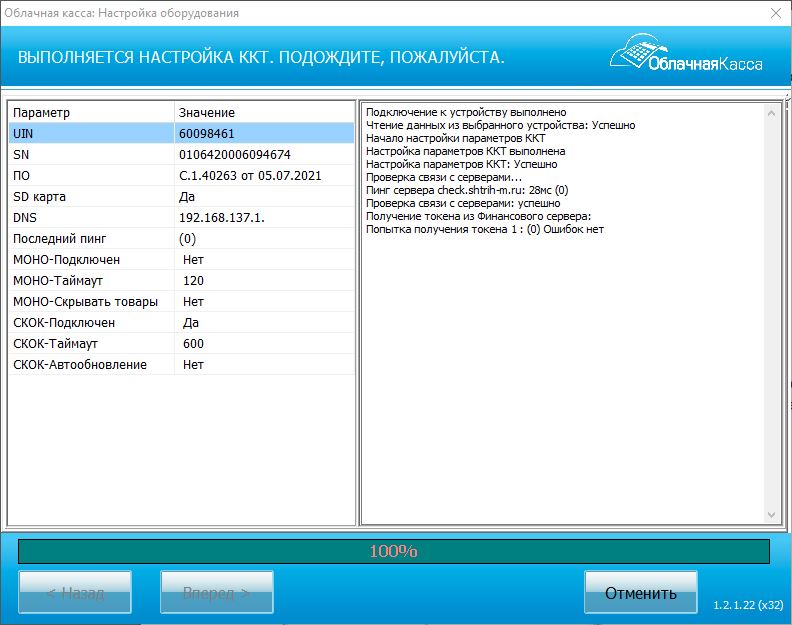Click the Отменить button
792x625 pixels.
tap(640, 593)
